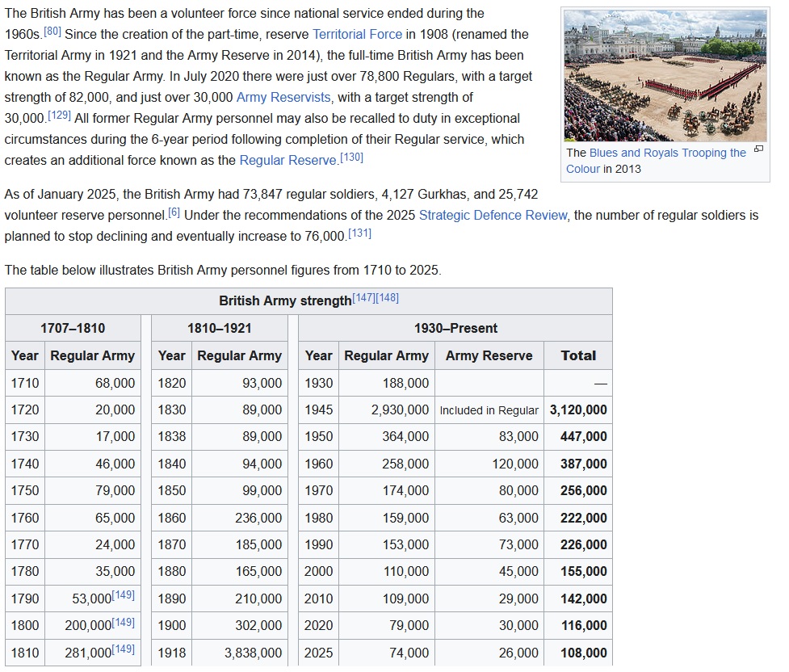The height and width of the screenshot is (672, 789).
Task: Select the 110,000 value for 2000
Action: [406, 571]
